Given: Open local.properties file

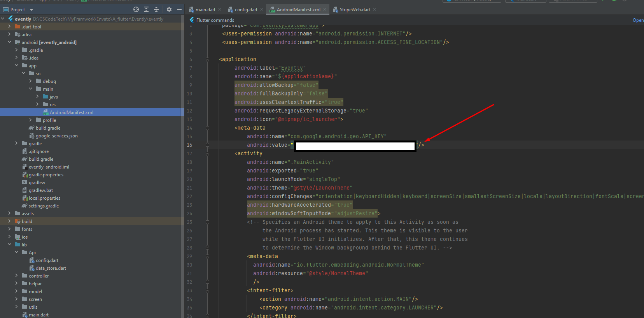Looking at the screenshot, I should coord(44,198).
